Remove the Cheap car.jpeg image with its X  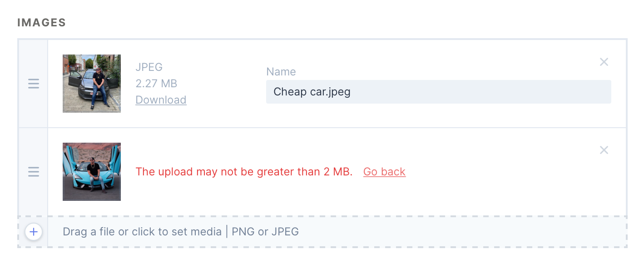(604, 62)
